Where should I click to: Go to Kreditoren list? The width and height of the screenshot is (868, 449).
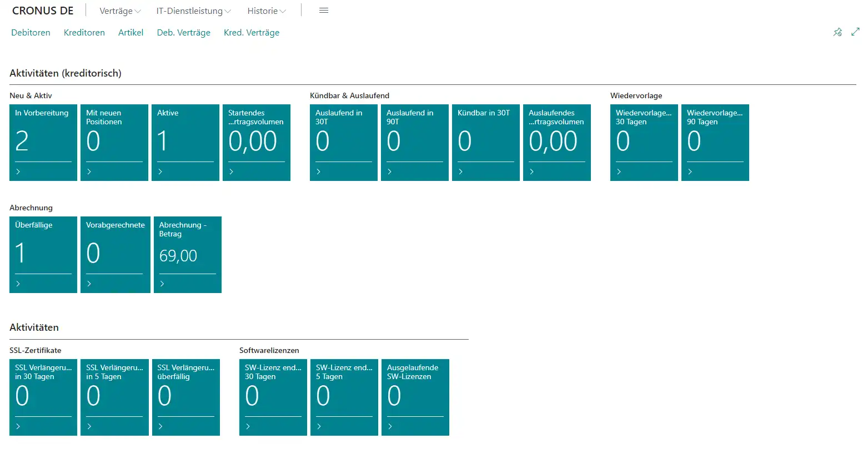(84, 33)
